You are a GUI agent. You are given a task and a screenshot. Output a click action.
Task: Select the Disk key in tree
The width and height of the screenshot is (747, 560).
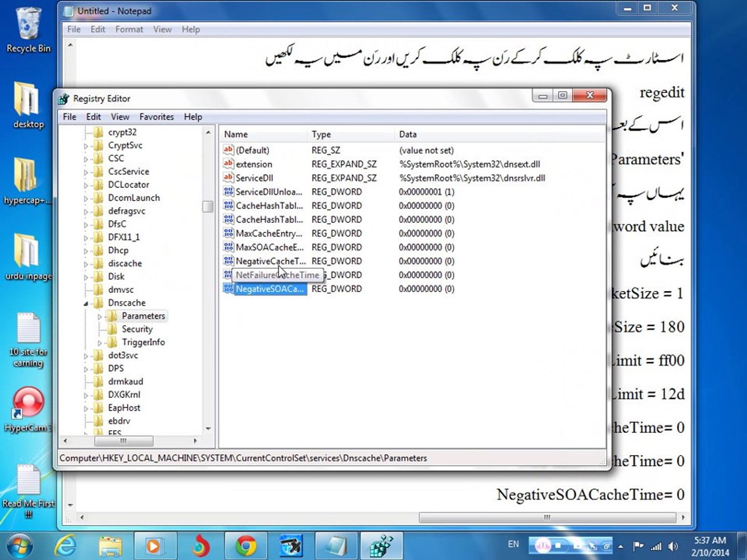coord(116,276)
